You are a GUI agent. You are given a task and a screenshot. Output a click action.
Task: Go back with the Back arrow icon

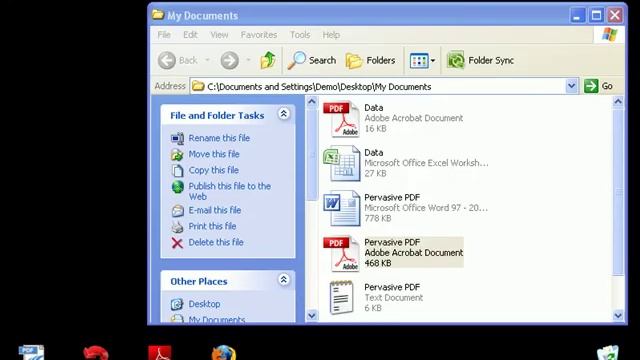(167, 60)
